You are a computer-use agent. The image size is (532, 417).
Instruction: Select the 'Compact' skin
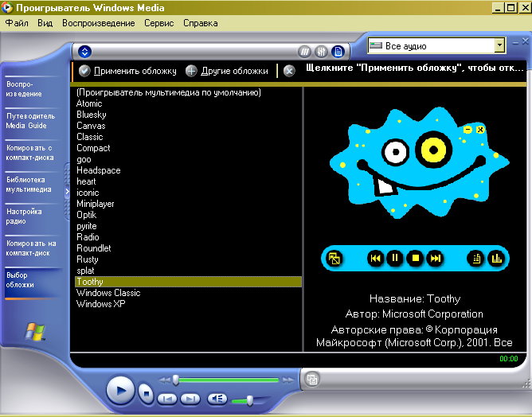pyautogui.click(x=188, y=148)
